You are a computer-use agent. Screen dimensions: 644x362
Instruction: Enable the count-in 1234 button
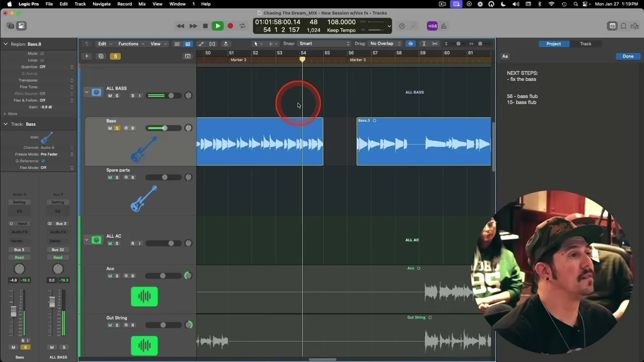[432, 26]
